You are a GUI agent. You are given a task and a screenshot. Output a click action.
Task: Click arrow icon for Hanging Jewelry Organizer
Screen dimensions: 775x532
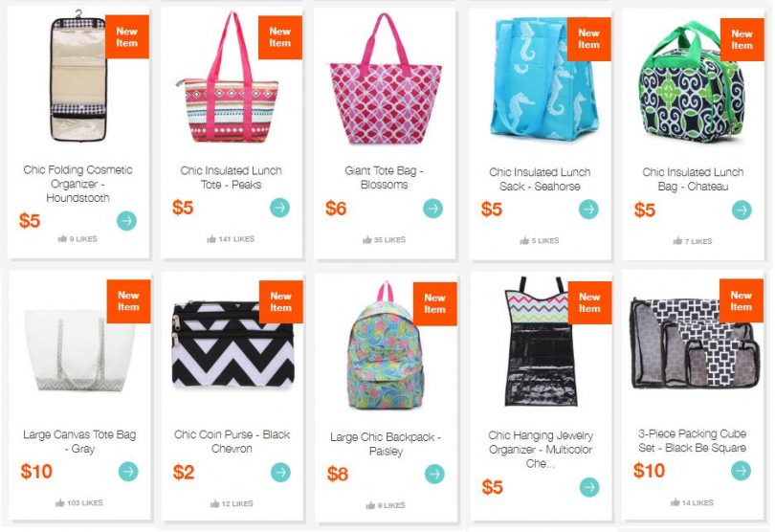pos(589,487)
